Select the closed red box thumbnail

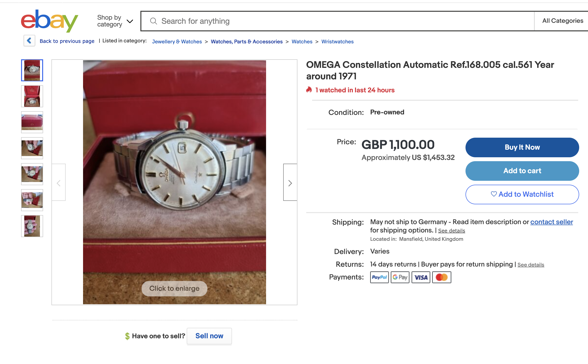32,122
